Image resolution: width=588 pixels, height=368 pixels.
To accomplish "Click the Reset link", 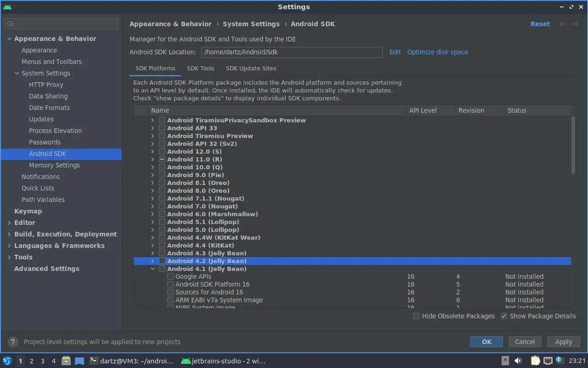I will click(540, 24).
